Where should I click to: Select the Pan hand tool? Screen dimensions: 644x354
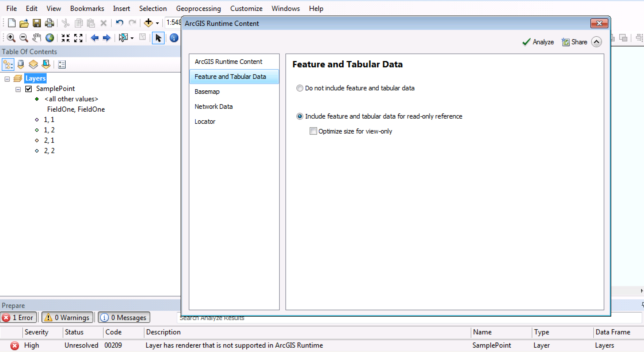click(x=37, y=38)
